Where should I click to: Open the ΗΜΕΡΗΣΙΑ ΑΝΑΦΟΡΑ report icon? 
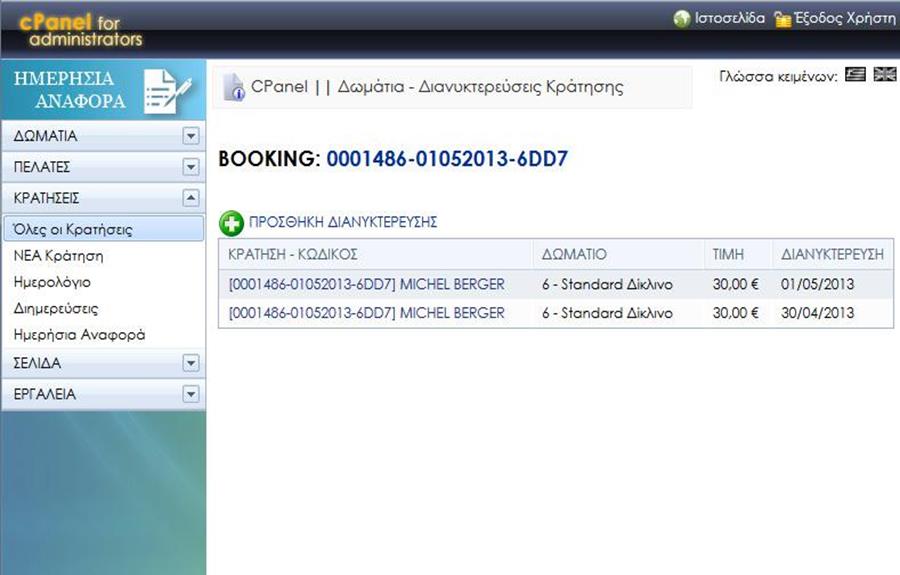[166, 91]
